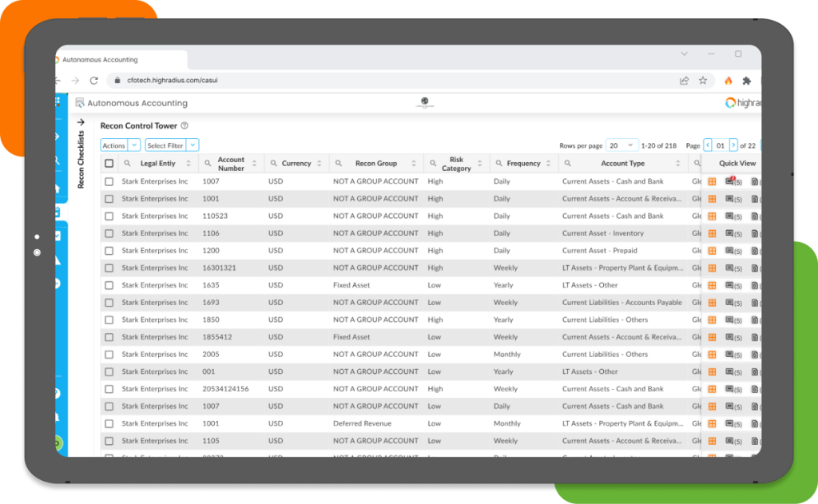The width and height of the screenshot is (818, 504).
Task: Click the search icon in Legal Entity column
Action: pyautogui.click(x=127, y=164)
